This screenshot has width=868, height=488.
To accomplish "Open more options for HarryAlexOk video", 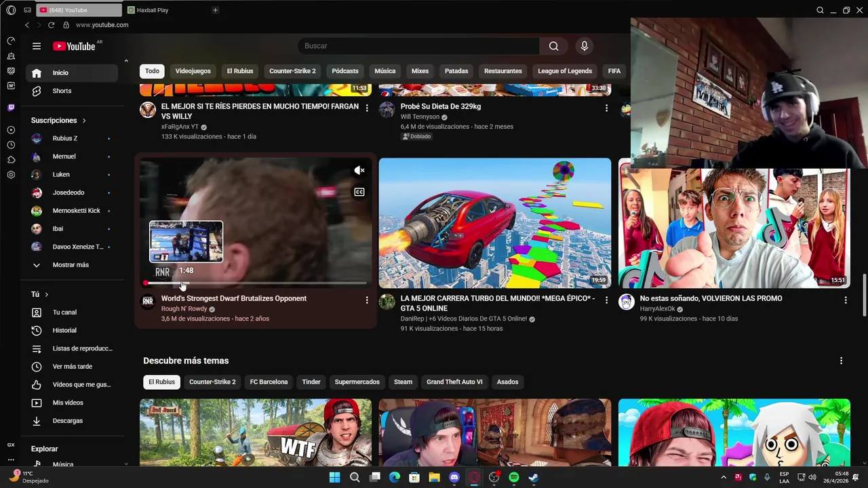I will point(846,300).
